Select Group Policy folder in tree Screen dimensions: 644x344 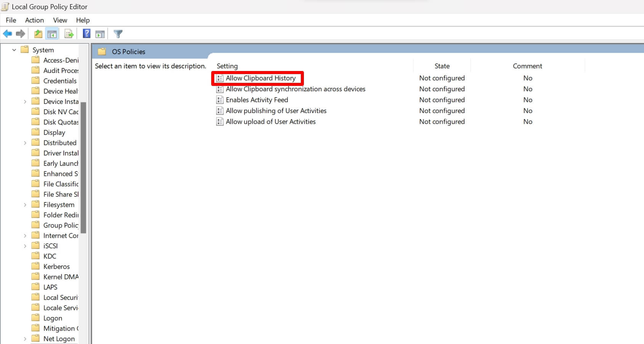click(x=61, y=225)
